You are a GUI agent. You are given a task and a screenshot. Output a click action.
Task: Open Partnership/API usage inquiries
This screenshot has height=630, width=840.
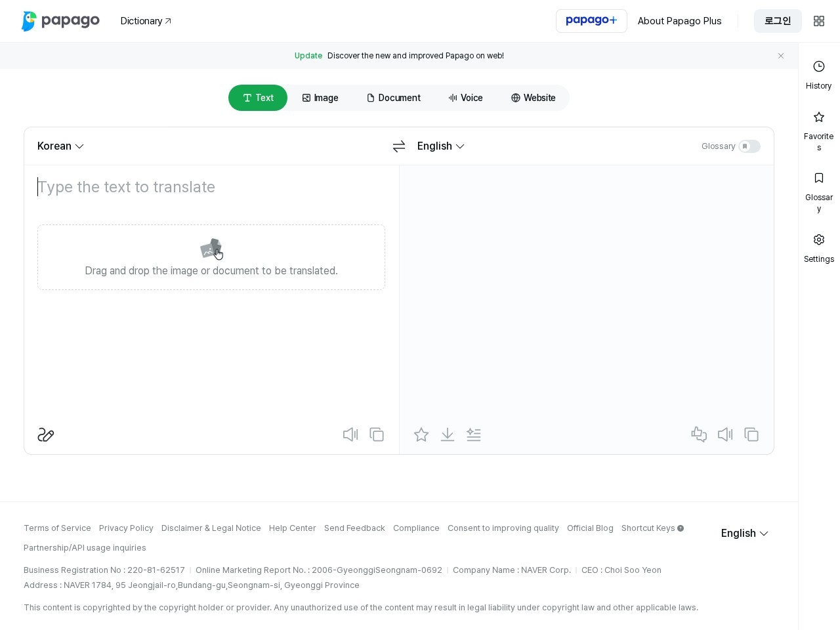tap(85, 548)
